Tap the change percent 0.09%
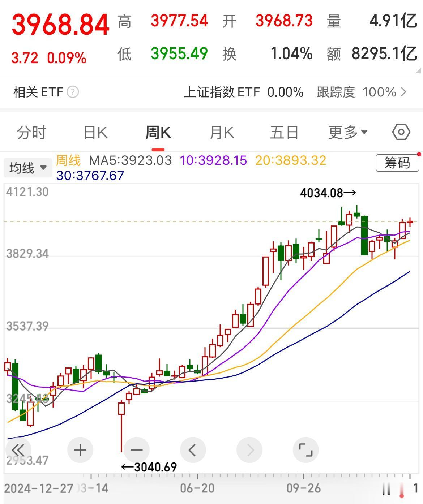The image size is (423, 504). point(67,58)
